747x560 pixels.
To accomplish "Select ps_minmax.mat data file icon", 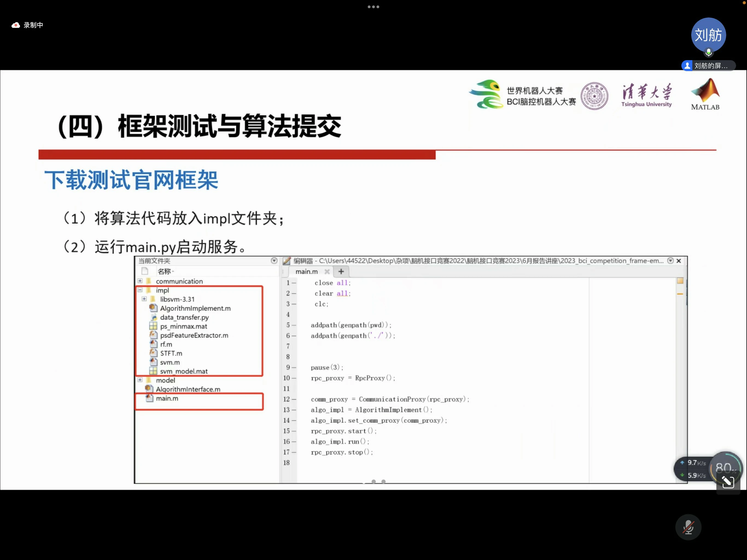I will [153, 326].
